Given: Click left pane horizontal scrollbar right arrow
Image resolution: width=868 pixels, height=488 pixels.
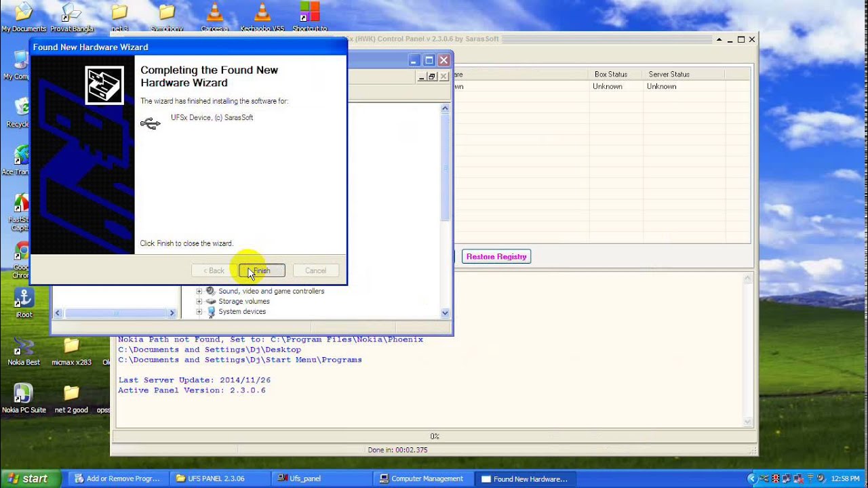Looking at the screenshot, I should tap(172, 312).
